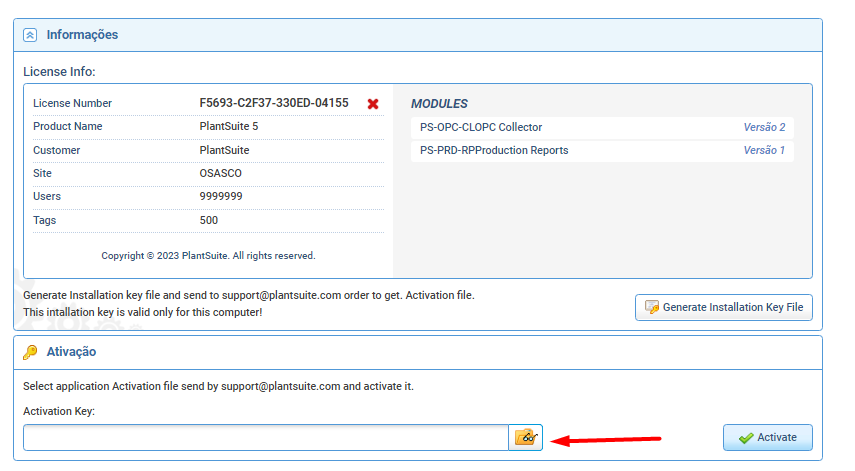Click Tags value 500
This screenshot has width=855, height=471.
point(209,220)
